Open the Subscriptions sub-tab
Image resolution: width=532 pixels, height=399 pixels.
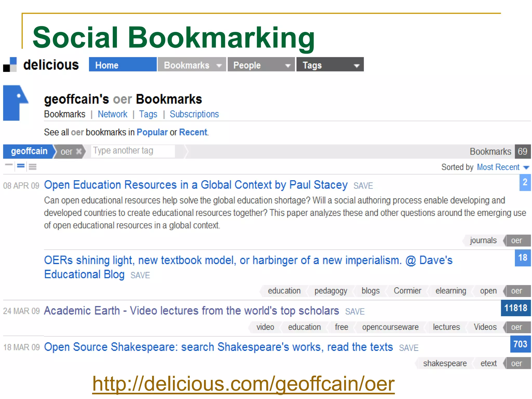[194, 114]
